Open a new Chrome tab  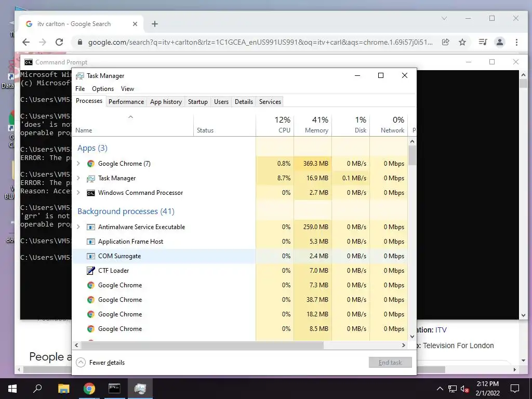pos(155,24)
